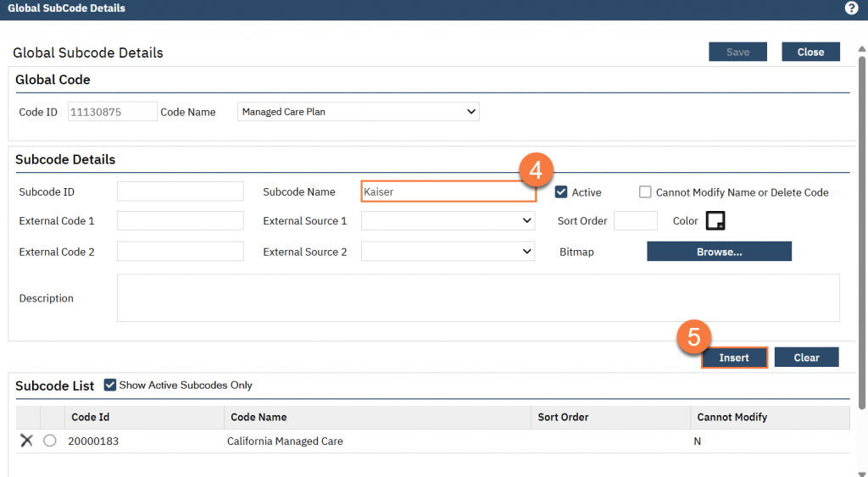Click into the Description text area
The width and height of the screenshot is (868, 477).
[478, 297]
